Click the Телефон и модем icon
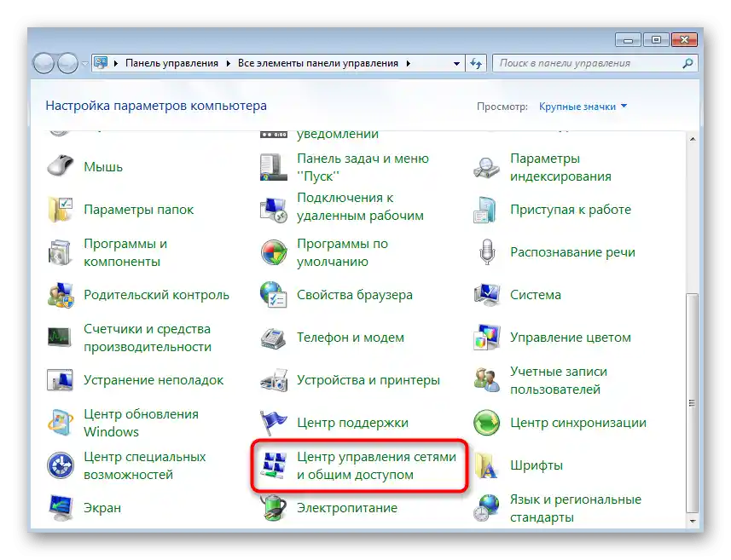Viewport: 731px width, 560px height. tap(273, 338)
